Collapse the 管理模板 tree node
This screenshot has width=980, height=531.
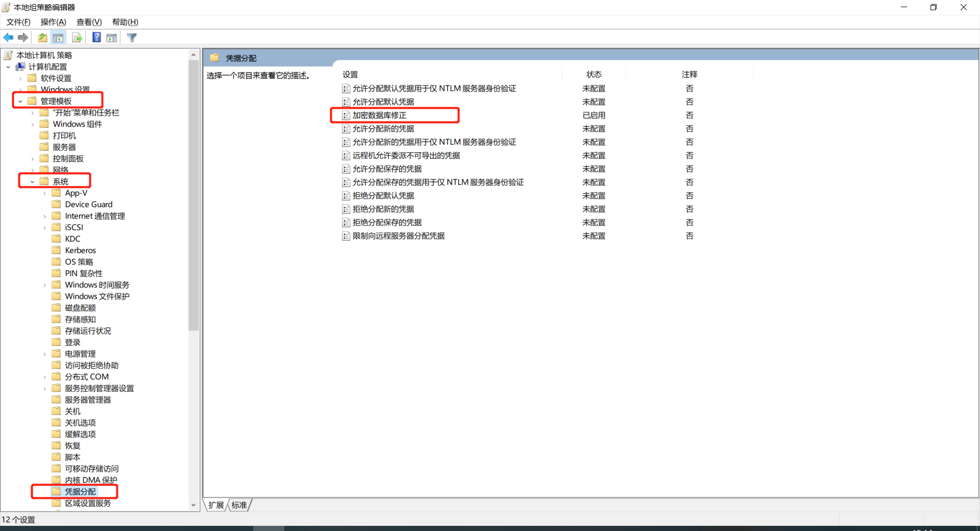(x=20, y=101)
